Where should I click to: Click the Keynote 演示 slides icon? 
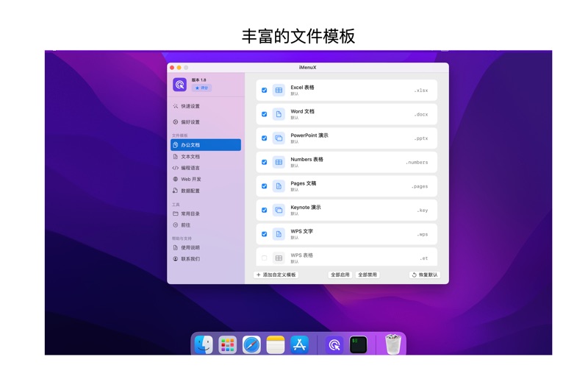[x=279, y=210]
